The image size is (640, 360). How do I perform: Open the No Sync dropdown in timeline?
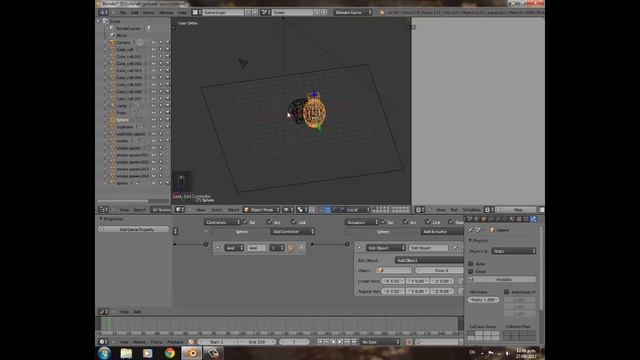point(380,342)
